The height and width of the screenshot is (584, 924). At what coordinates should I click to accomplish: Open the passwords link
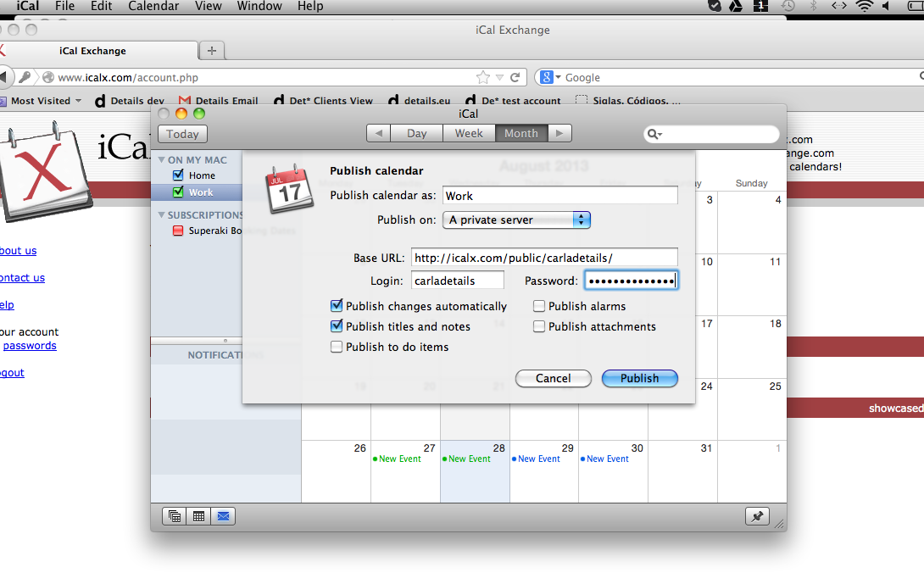point(29,346)
